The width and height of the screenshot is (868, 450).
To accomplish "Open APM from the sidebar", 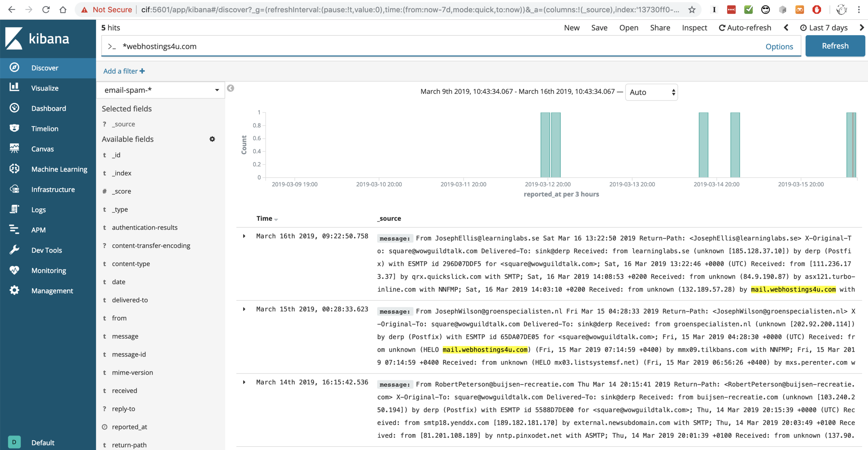I will point(48,230).
